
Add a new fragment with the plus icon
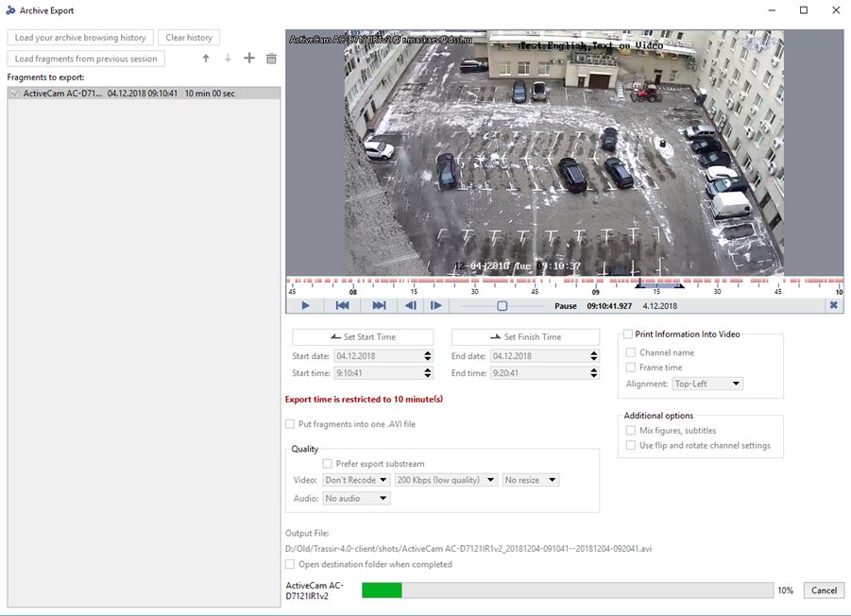pyautogui.click(x=249, y=59)
